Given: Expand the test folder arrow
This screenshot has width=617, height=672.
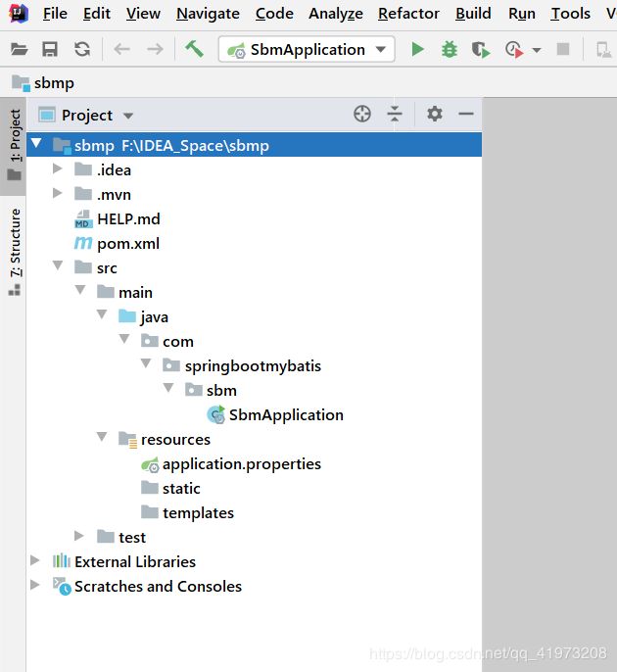Looking at the screenshot, I should [x=78, y=536].
